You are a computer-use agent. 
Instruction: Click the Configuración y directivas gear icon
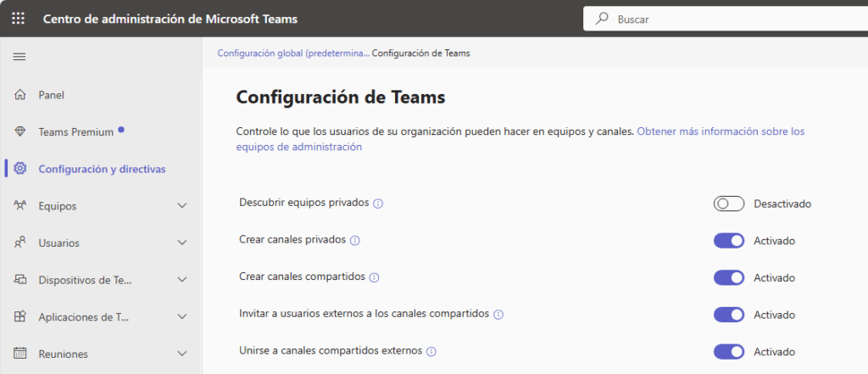coord(20,169)
